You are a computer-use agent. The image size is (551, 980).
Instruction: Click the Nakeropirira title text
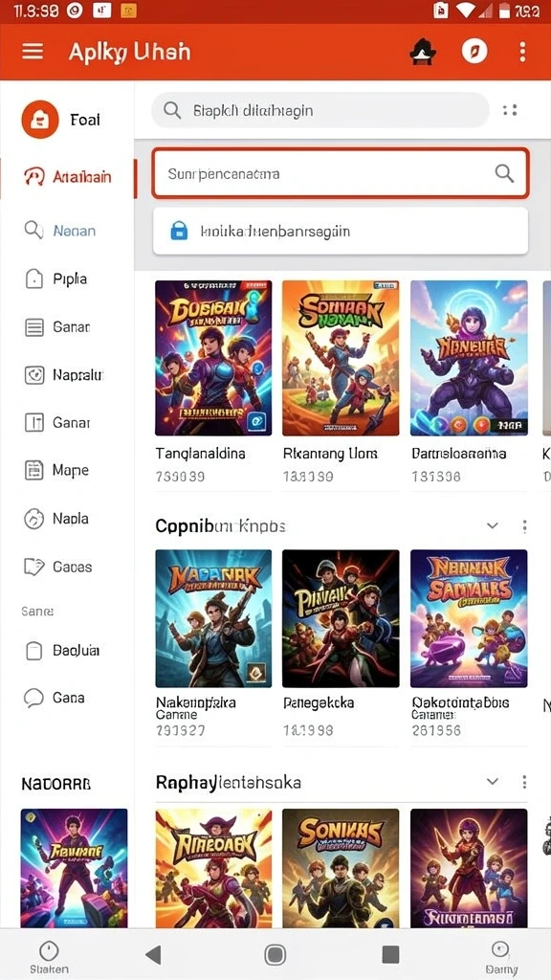pyautogui.click(x=195, y=702)
